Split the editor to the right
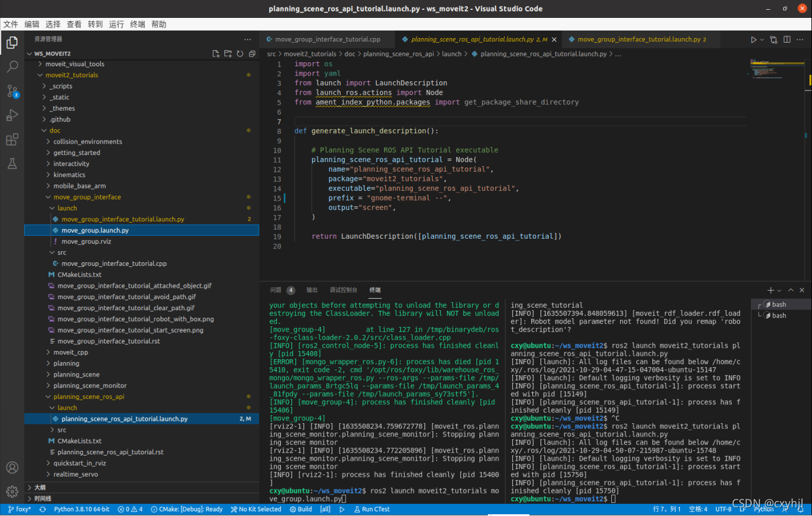 pyautogui.click(x=787, y=40)
